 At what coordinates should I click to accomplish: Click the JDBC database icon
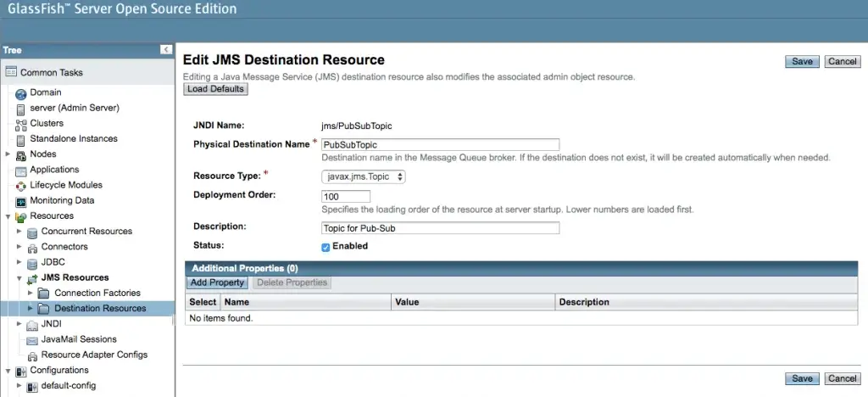[32, 263]
